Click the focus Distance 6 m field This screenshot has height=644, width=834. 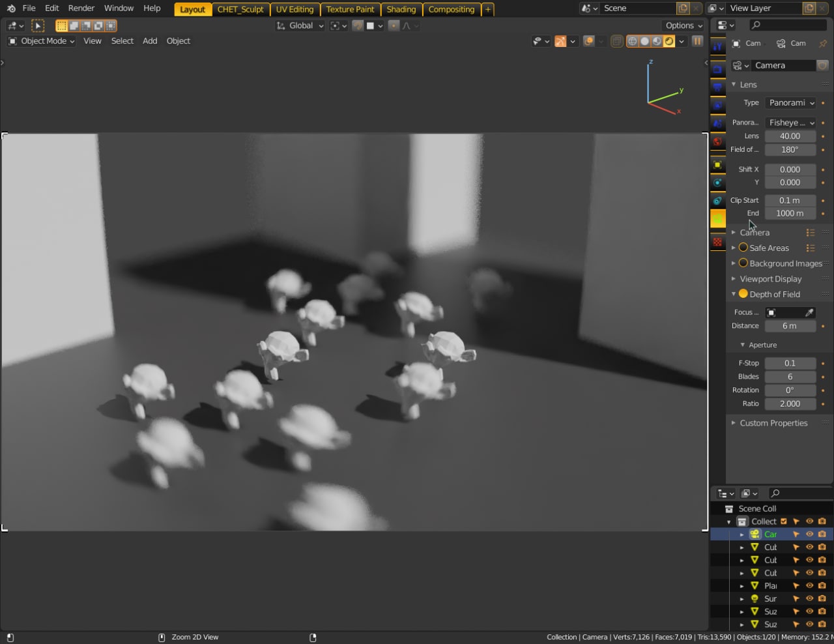pyautogui.click(x=790, y=326)
